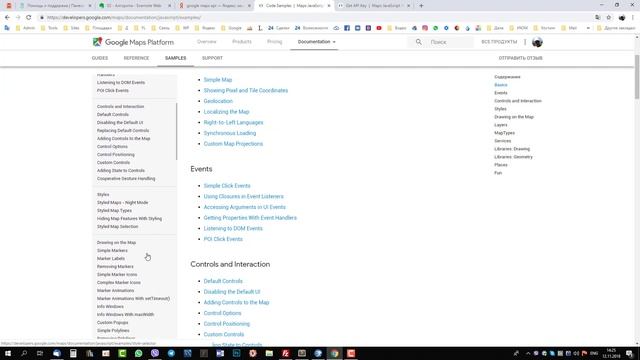Open the notification center icon

point(629,353)
